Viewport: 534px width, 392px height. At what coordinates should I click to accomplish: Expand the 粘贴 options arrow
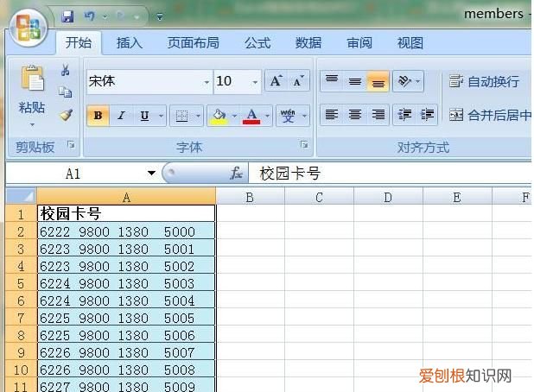click(32, 124)
